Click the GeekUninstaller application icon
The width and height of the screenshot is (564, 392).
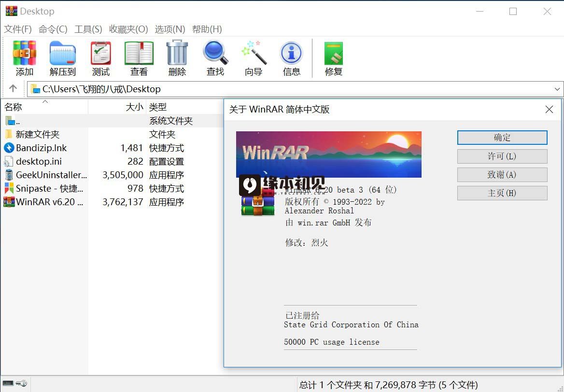coord(9,175)
